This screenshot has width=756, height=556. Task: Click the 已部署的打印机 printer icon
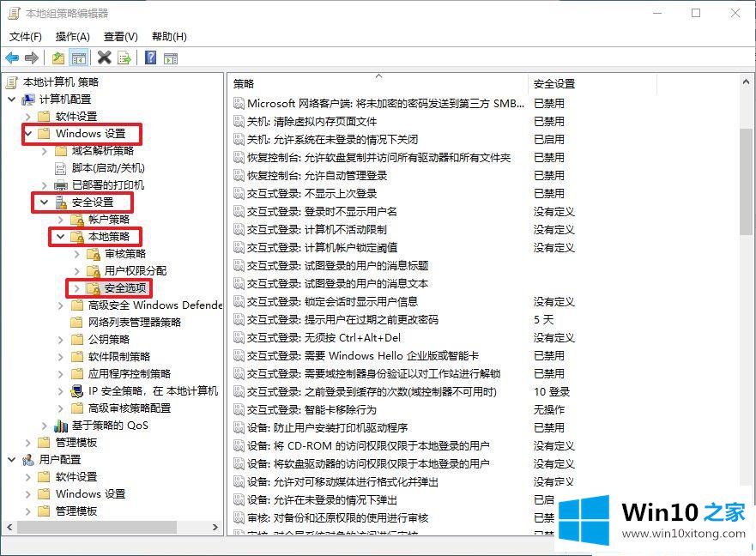pyautogui.click(x=61, y=185)
